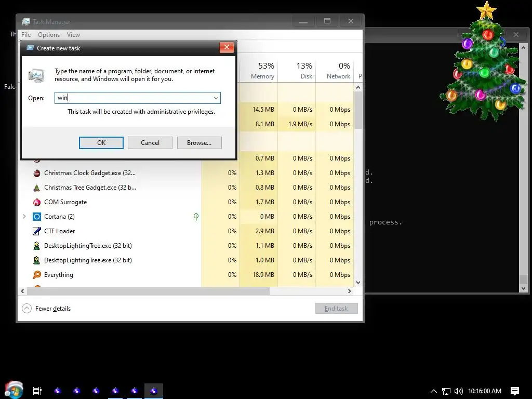Select DesktopLightingTree.exe row using 1.1 MB

click(x=186, y=246)
